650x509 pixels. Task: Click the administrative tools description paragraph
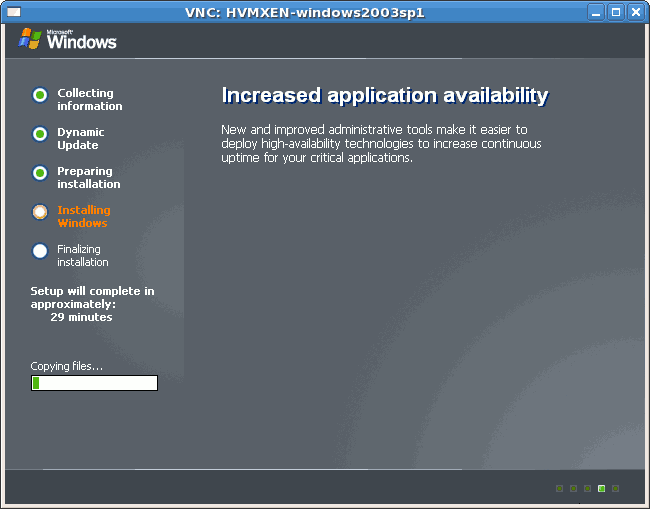click(381, 144)
